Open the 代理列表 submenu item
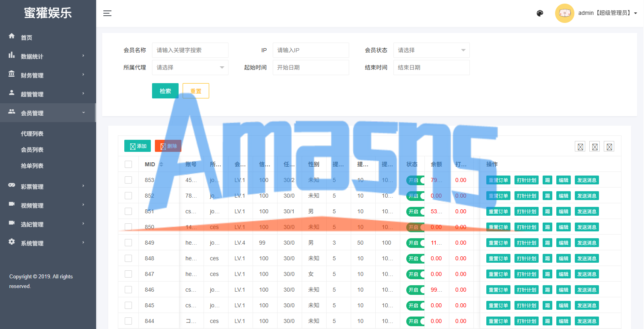 (32, 134)
